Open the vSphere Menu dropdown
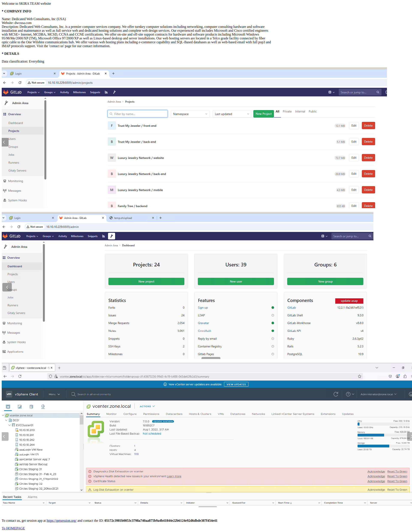412x532 pixels. [54, 394]
